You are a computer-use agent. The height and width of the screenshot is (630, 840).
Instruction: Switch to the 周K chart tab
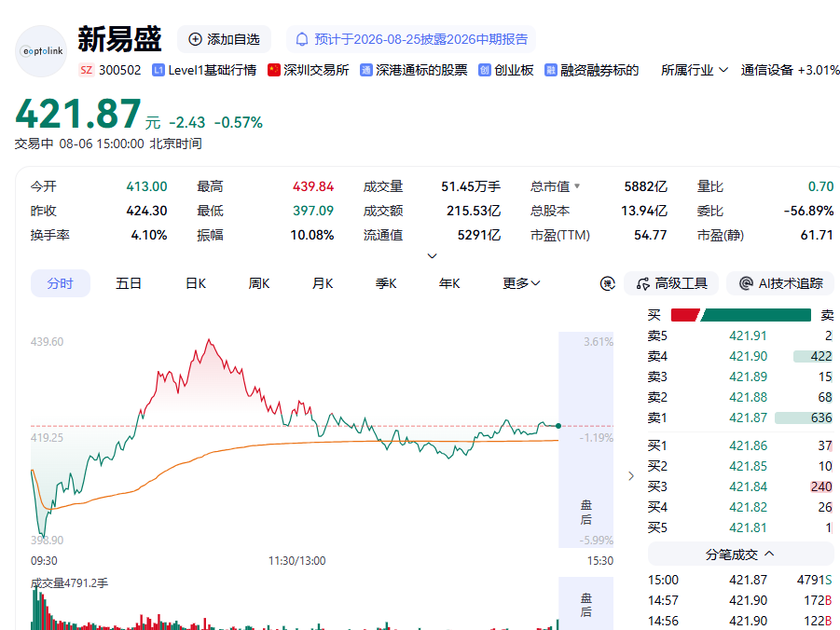click(x=259, y=283)
